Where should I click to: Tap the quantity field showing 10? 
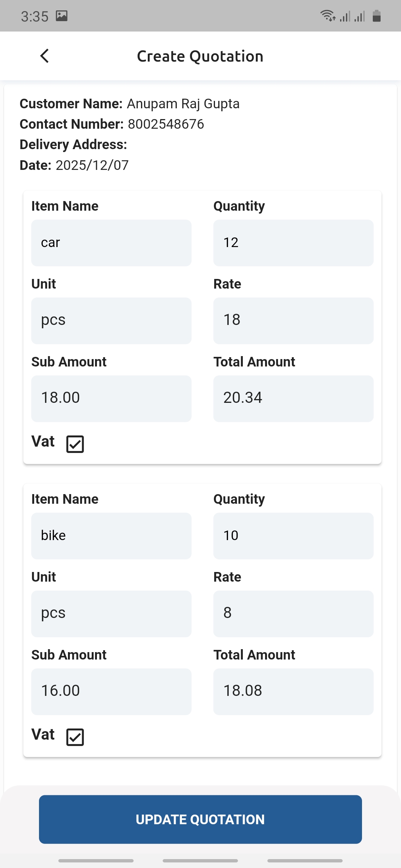293,536
